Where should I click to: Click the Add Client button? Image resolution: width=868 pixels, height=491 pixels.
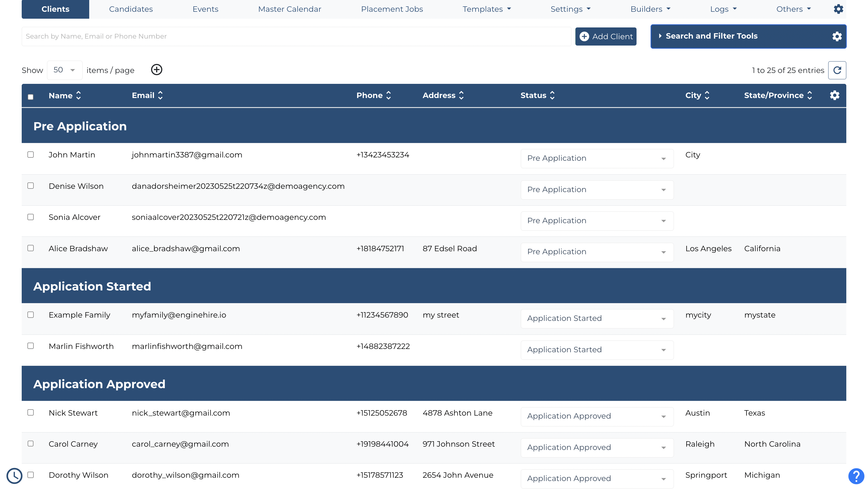point(605,36)
